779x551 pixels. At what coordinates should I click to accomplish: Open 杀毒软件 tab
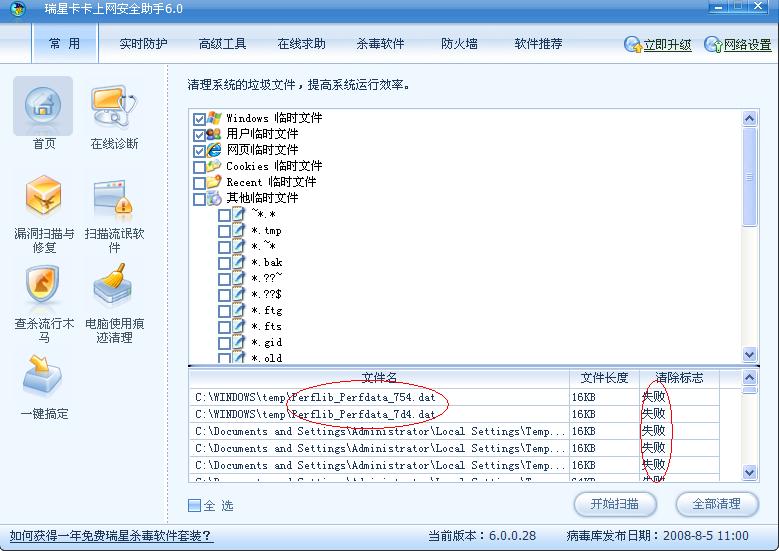[x=380, y=44]
